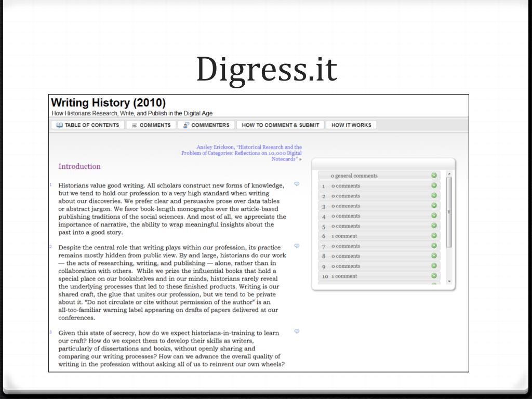The height and width of the screenshot is (399, 532).
Task: Click the comments panel scroll up arrow
Action: click(x=449, y=174)
